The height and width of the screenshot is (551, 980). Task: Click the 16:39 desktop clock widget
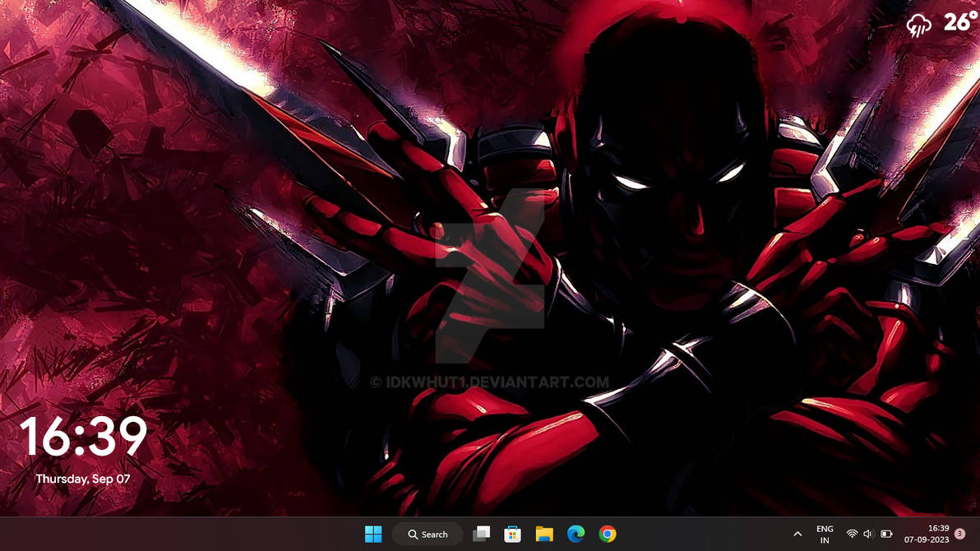point(83,436)
